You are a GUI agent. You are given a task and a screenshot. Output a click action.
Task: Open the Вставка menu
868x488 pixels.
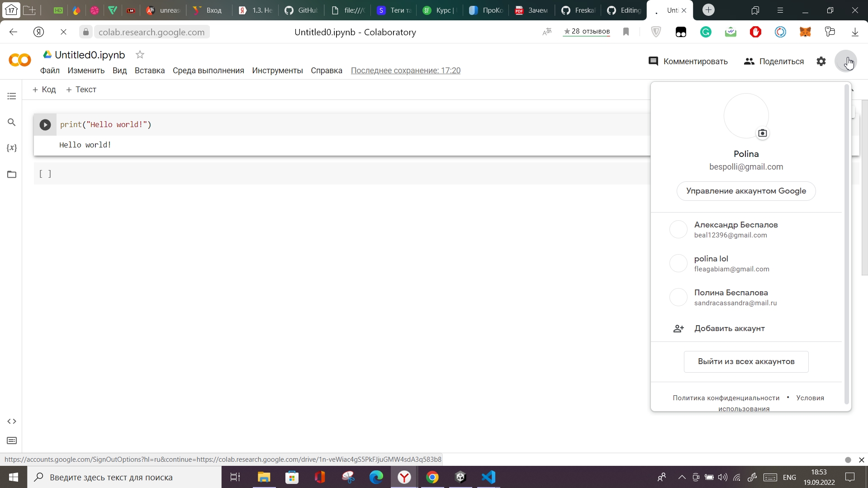[x=149, y=71]
